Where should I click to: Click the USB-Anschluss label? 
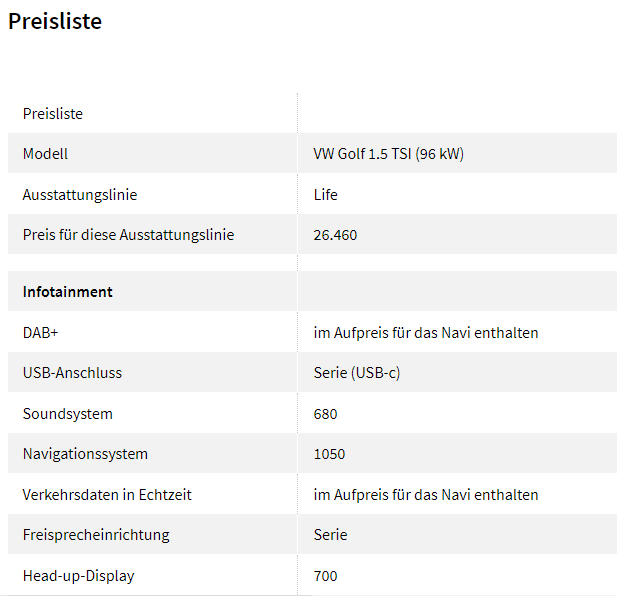[73, 372]
